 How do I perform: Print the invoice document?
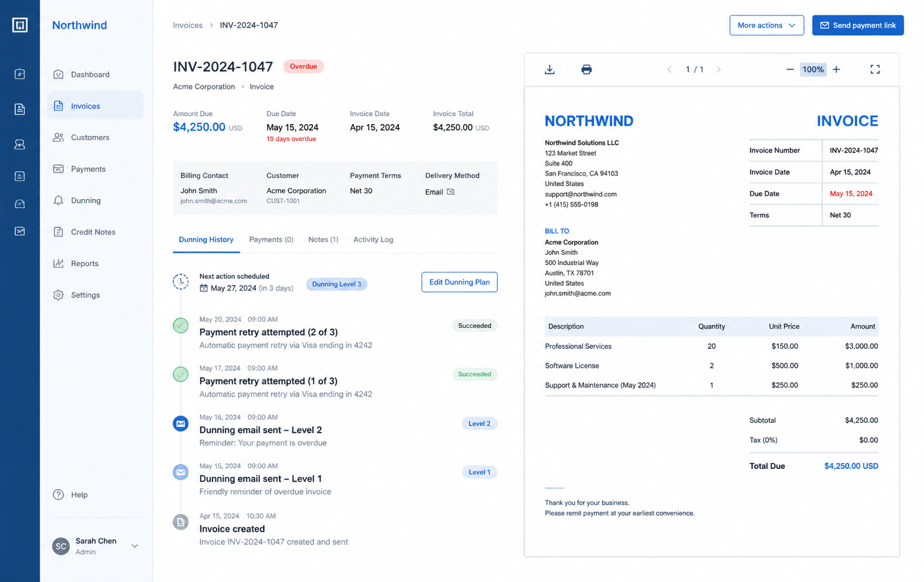[586, 69]
